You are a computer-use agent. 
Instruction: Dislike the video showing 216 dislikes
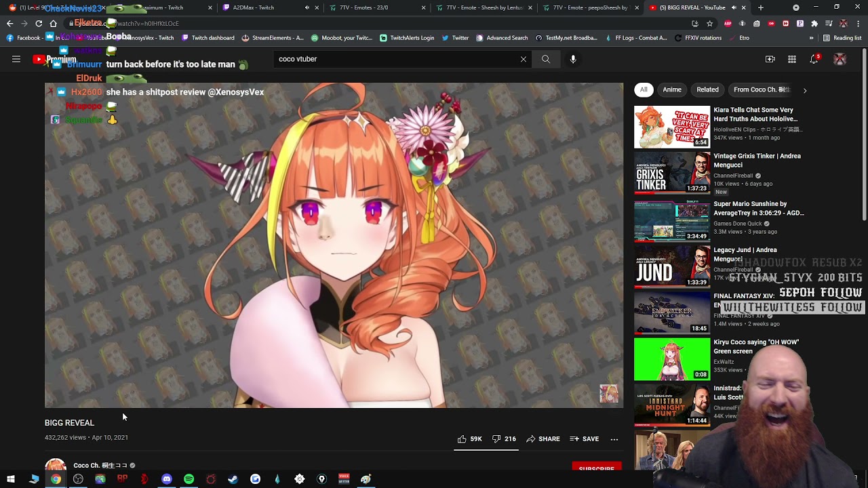coord(504,439)
